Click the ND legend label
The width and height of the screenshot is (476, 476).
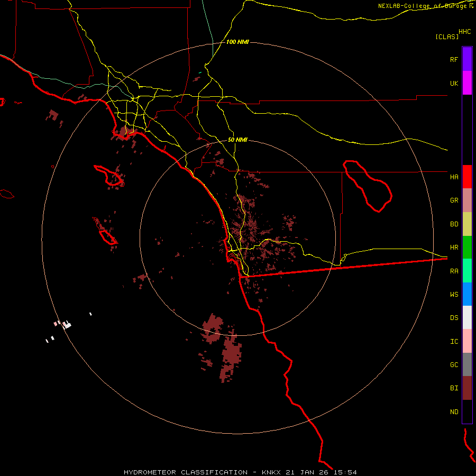[x=454, y=412]
